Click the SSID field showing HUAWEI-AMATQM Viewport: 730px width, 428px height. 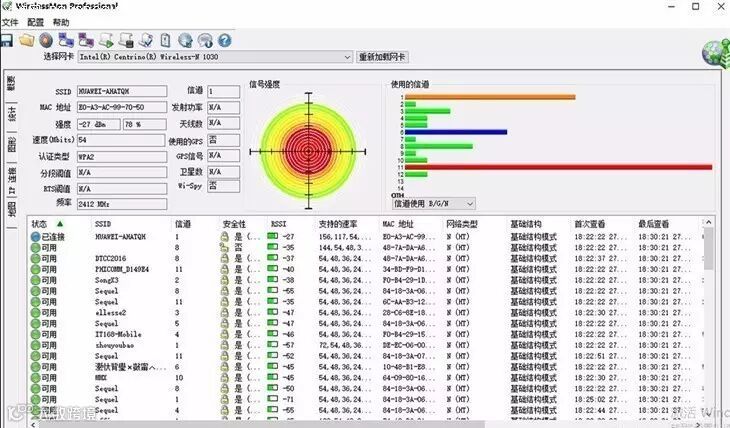(x=122, y=91)
